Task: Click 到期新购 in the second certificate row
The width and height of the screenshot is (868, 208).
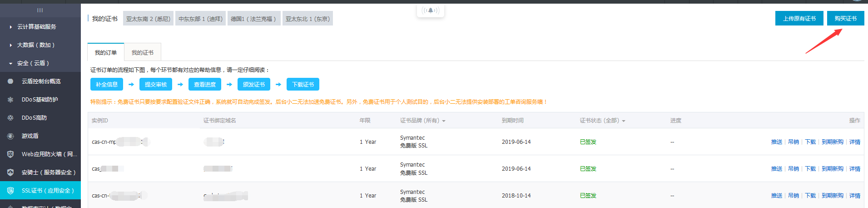Action: [x=833, y=169]
